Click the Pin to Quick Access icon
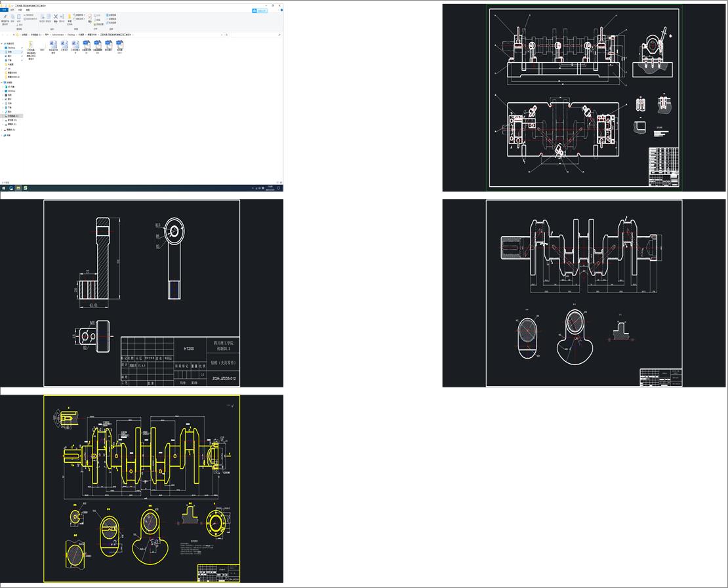The width and height of the screenshot is (728, 588). coord(5,18)
